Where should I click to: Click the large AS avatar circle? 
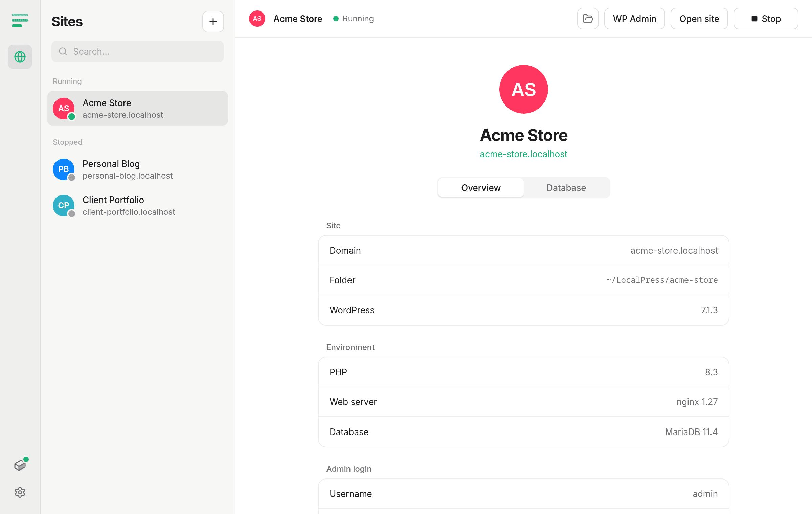524,89
